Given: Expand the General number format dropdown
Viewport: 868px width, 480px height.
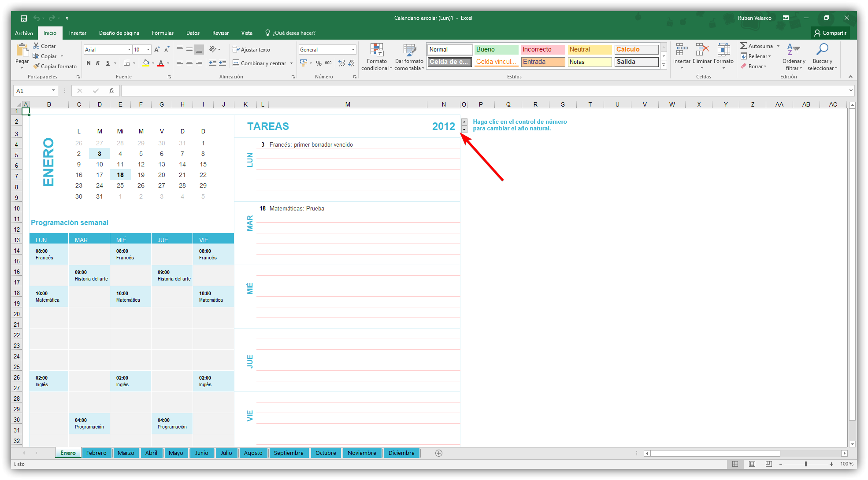Looking at the screenshot, I should pos(353,49).
